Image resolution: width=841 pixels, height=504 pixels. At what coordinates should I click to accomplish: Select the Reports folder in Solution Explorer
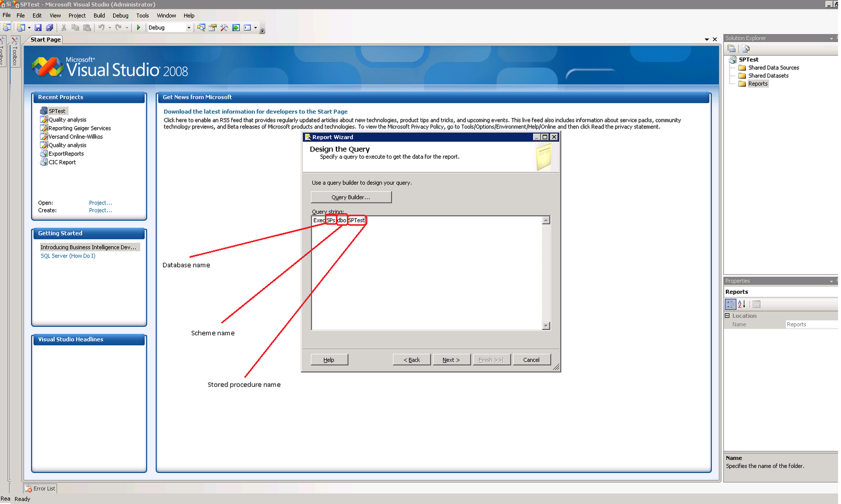tap(758, 84)
